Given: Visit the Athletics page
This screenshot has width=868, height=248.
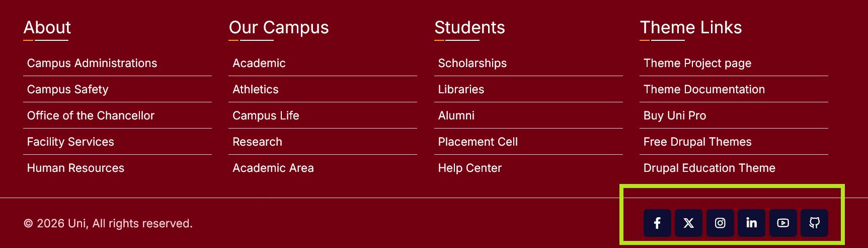Looking at the screenshot, I should [x=256, y=89].
